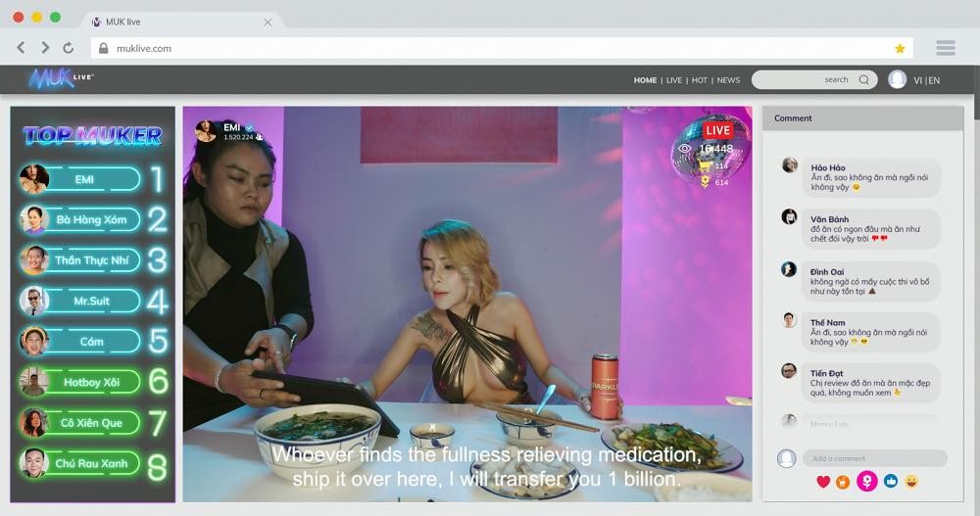Select Mr.Suit in Top Muker list
The width and height of the screenshot is (980, 516).
(x=92, y=302)
